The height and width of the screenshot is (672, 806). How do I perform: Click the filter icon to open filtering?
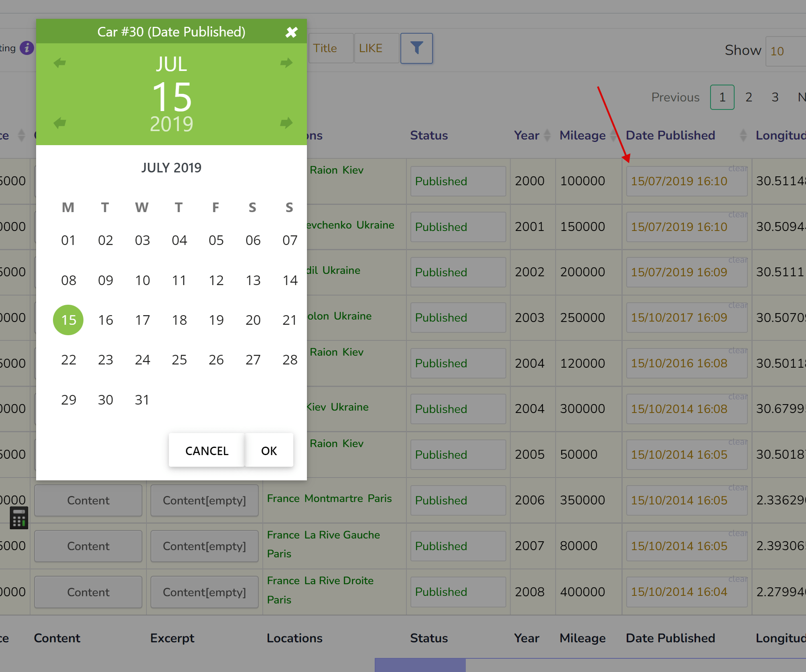(416, 48)
